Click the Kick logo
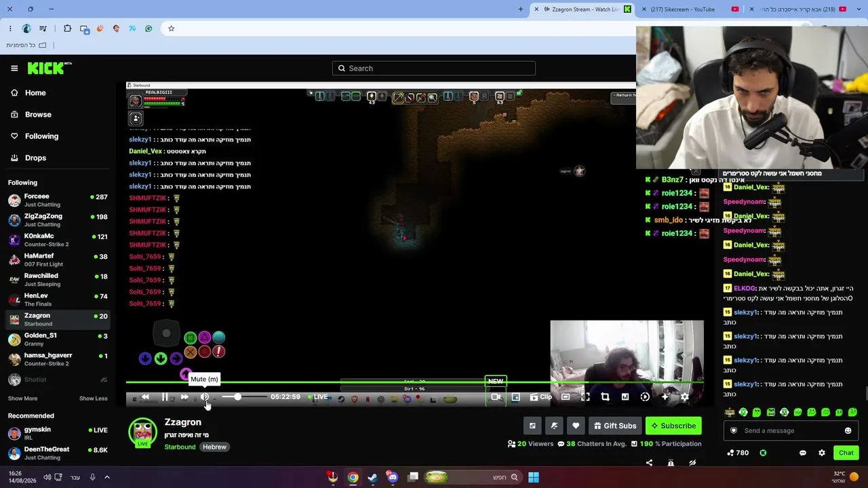 coord(49,68)
